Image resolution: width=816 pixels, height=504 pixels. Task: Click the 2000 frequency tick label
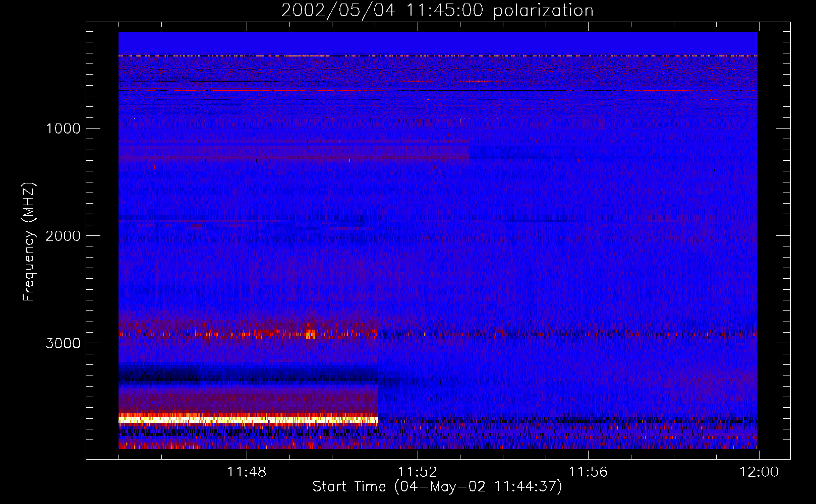coord(63,236)
